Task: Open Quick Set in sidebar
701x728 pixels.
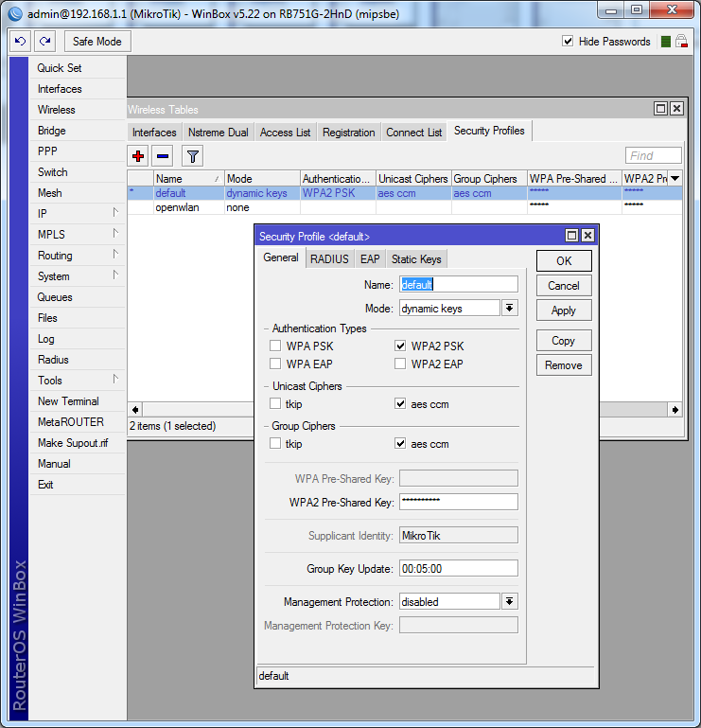Action: 78,68
